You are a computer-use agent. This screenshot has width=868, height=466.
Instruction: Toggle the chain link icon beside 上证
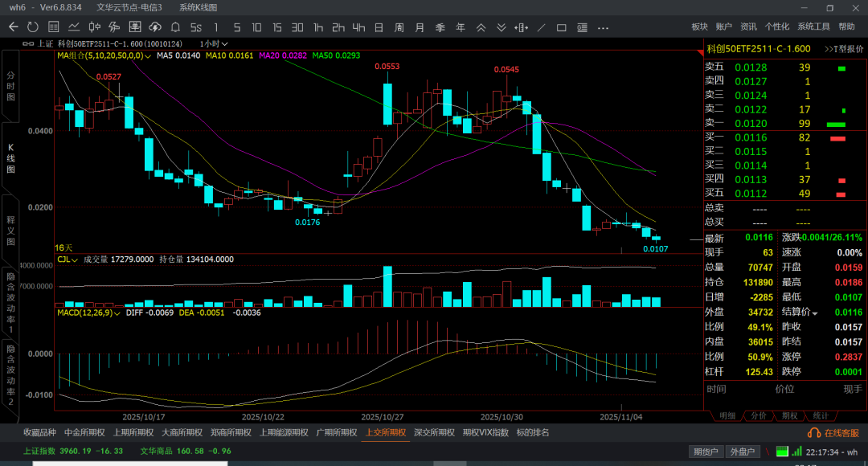(x=29, y=43)
